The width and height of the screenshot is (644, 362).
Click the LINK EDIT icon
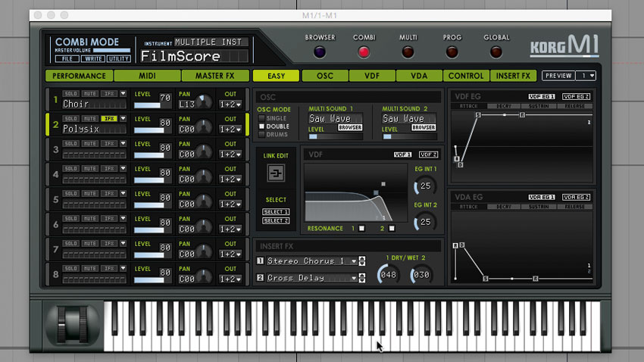click(276, 173)
